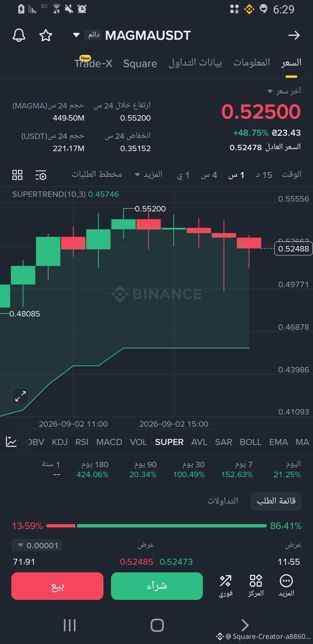Open the chart settings icon
This screenshot has height=644, width=313.
(x=41, y=175)
